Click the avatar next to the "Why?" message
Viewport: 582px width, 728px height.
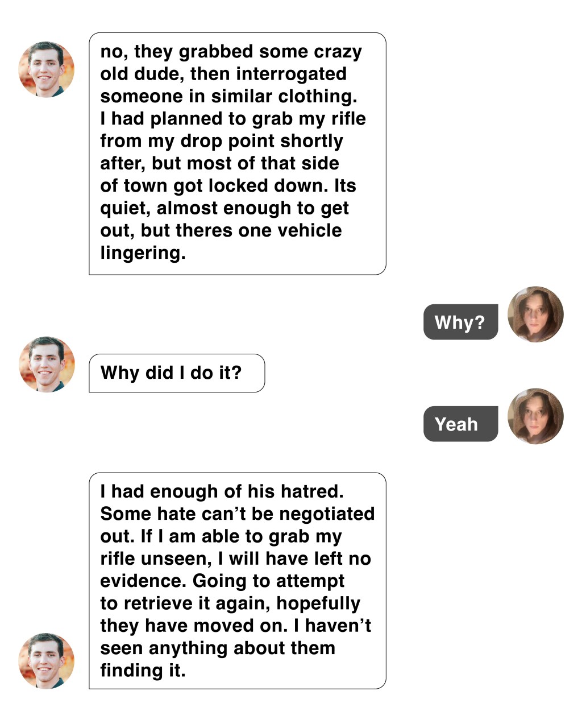[535, 315]
